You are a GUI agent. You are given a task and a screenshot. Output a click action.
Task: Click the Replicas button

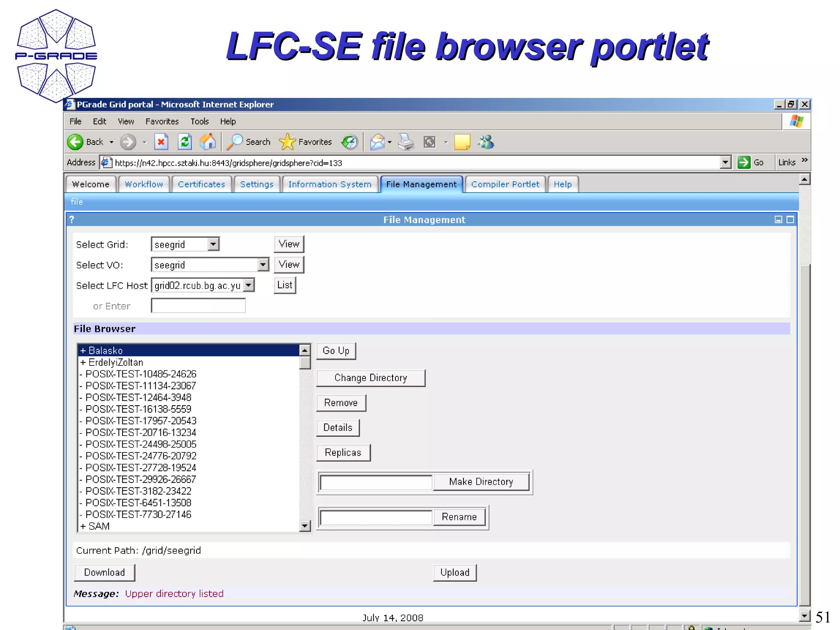[343, 453]
